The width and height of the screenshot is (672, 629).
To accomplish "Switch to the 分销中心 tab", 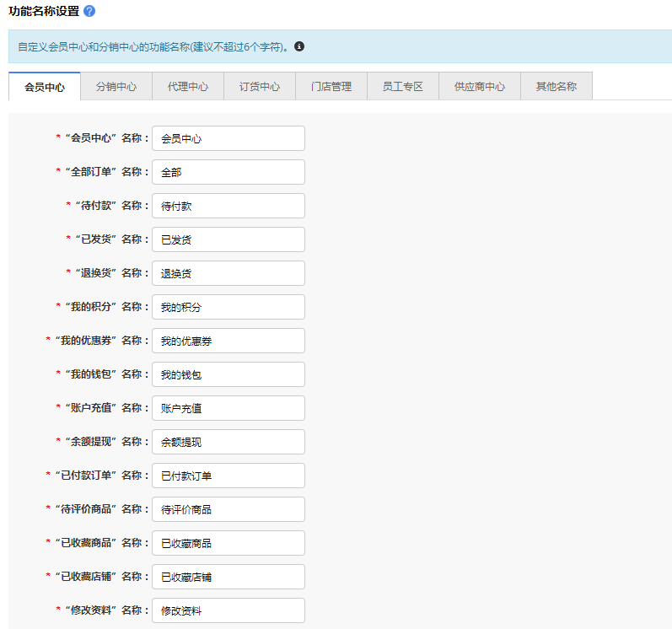I will point(116,86).
